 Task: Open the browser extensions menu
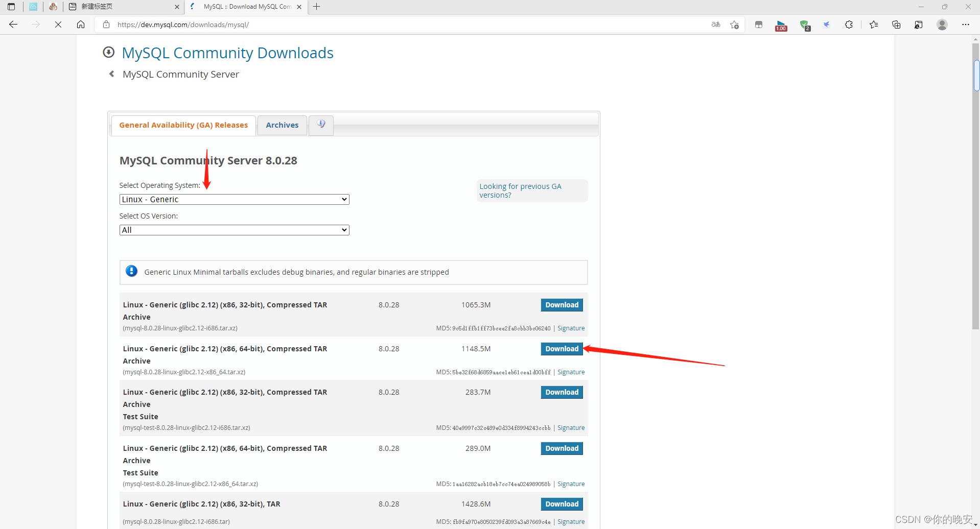pyautogui.click(x=849, y=25)
